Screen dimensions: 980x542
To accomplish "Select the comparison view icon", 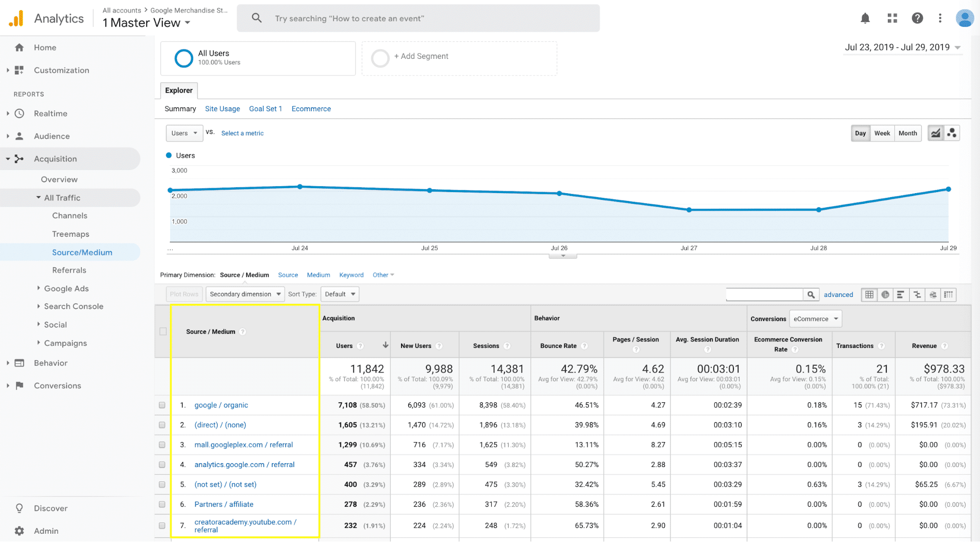I will [917, 295].
